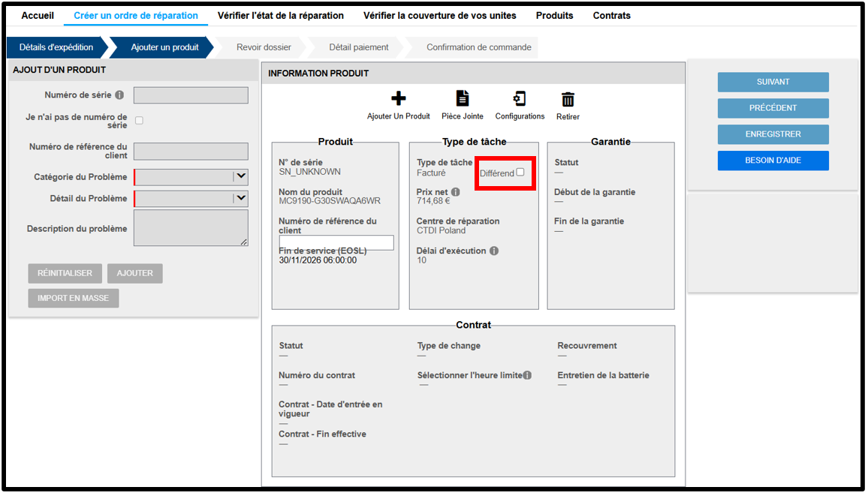Click client reference field in Produit box
Image resolution: width=868 pixels, height=493 pixels.
[x=336, y=242]
